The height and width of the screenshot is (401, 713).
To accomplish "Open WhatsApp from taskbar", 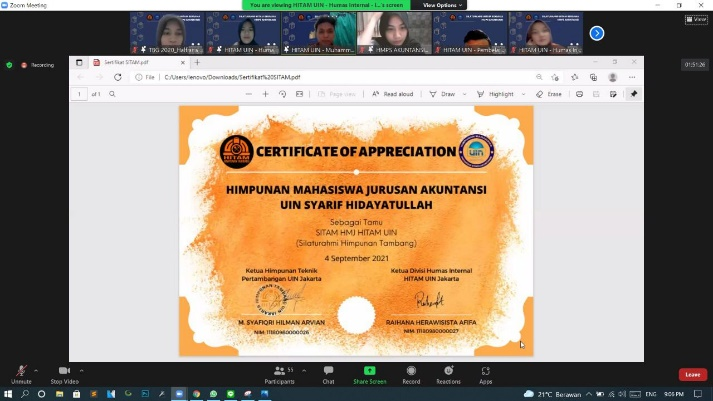I will (213, 394).
